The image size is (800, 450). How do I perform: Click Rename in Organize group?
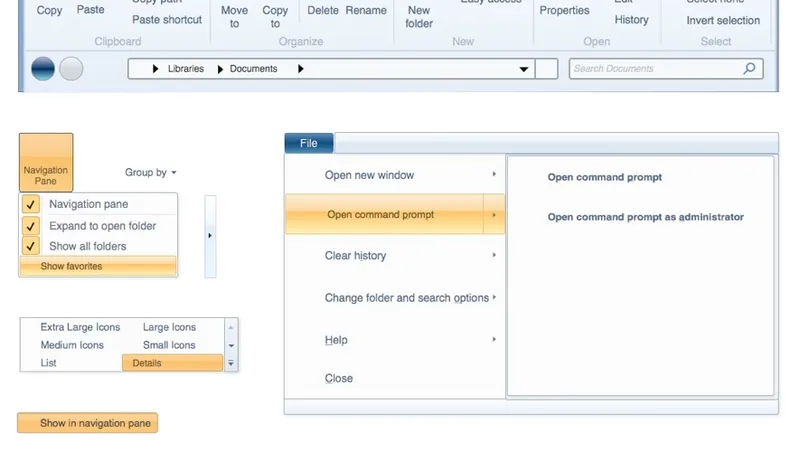pyautogui.click(x=366, y=10)
